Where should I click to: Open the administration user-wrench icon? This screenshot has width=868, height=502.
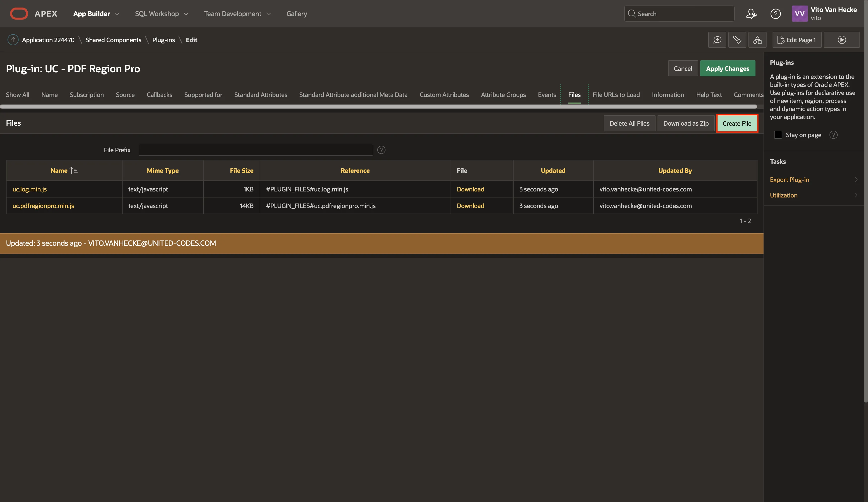coord(751,14)
